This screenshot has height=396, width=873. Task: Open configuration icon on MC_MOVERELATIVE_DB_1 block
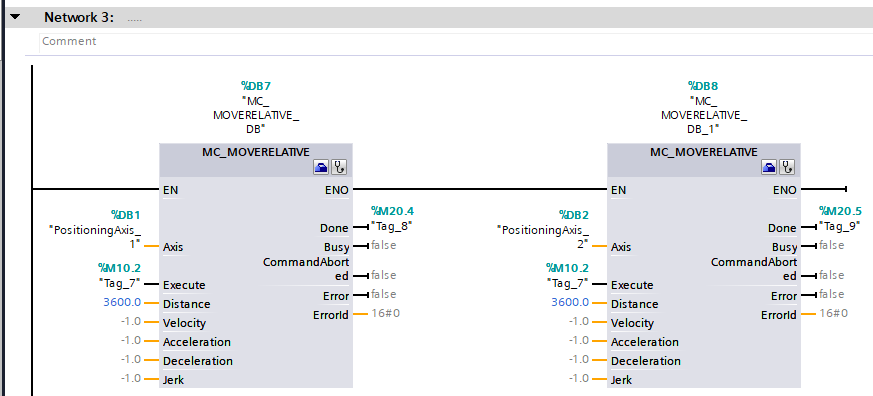pos(769,167)
